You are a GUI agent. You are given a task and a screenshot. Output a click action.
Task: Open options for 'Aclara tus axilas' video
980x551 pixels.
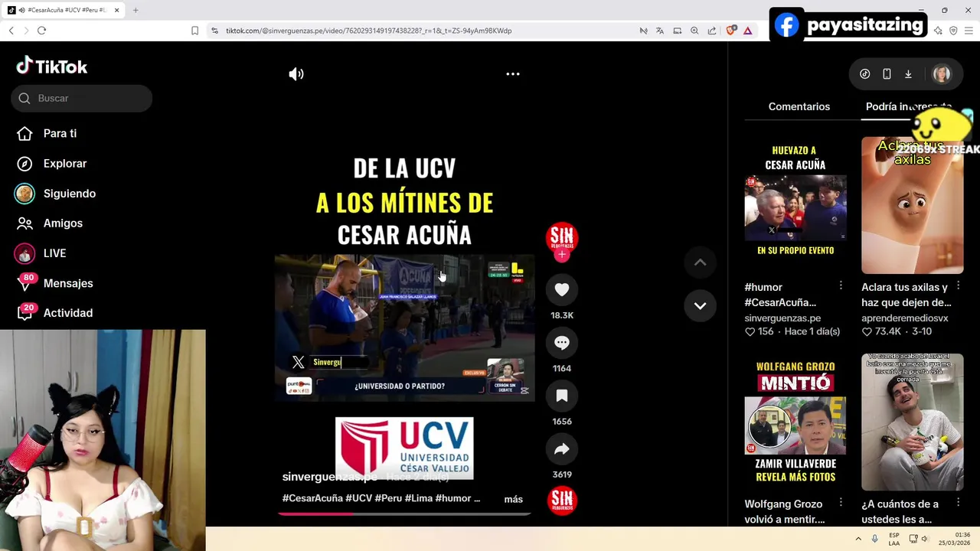(x=958, y=286)
